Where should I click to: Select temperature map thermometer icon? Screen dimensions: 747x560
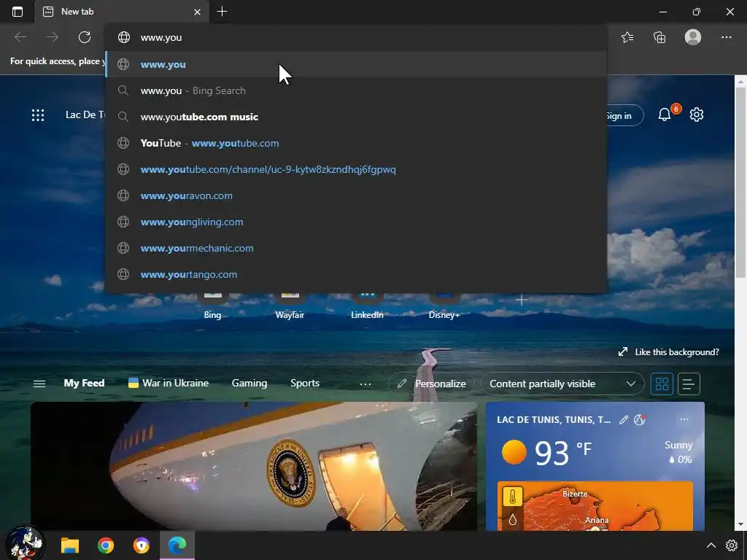click(x=513, y=497)
